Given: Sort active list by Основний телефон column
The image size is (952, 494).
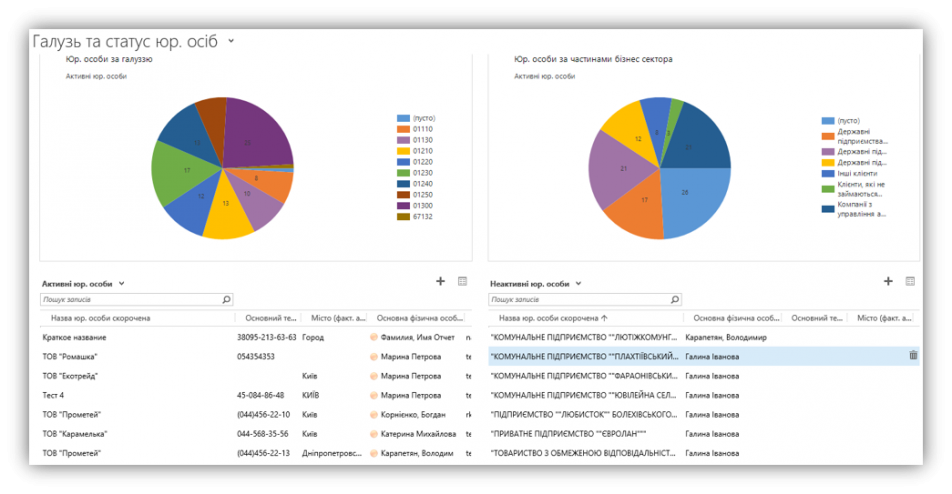Looking at the screenshot, I should click(x=265, y=318).
